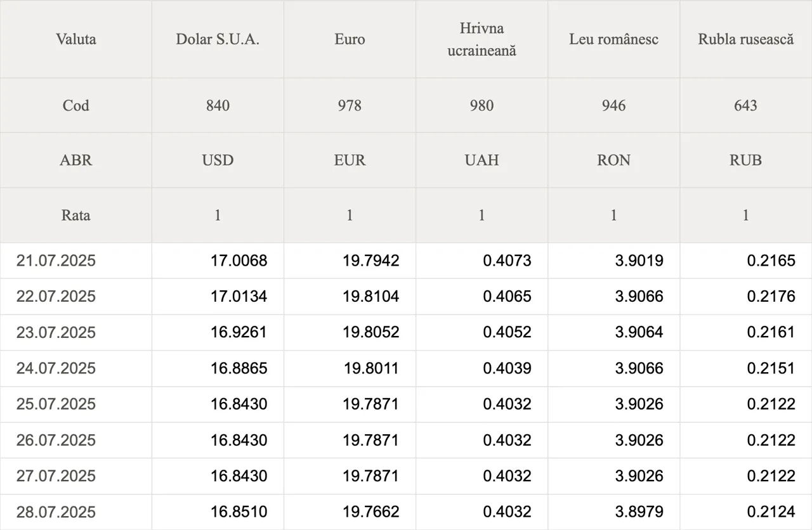Click the Euro column header

tap(350, 39)
